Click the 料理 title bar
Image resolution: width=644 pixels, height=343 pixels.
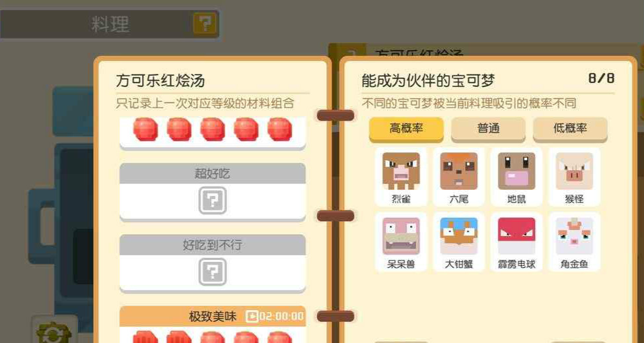[x=110, y=24]
